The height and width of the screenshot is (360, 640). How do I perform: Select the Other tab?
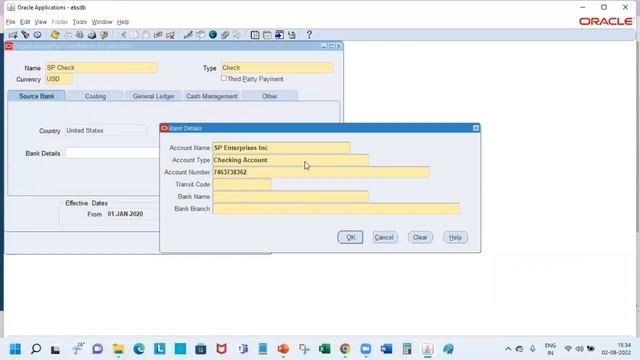(x=270, y=96)
